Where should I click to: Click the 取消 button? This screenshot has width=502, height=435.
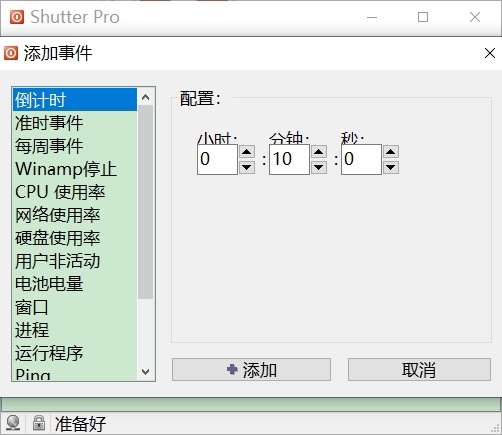pos(419,369)
